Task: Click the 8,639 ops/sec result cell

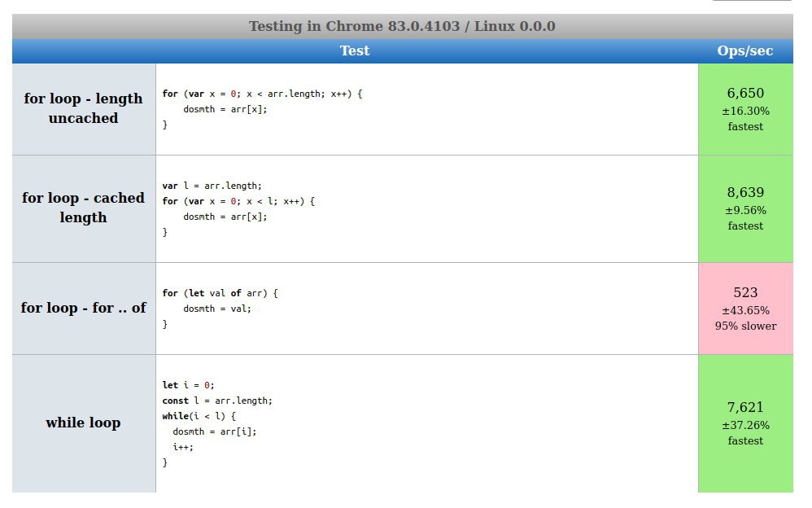Action: 745,209
